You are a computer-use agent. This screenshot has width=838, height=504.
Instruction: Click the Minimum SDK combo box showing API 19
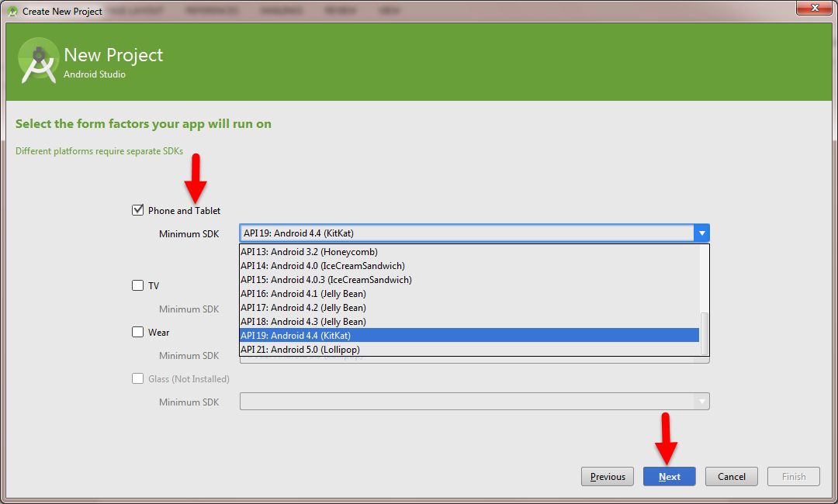point(475,233)
